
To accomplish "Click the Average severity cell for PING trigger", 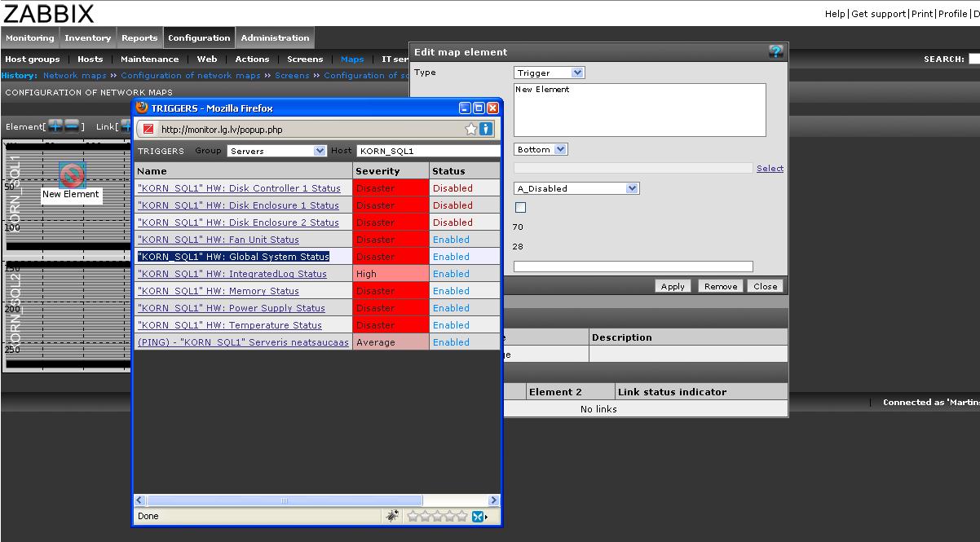I will (x=391, y=342).
